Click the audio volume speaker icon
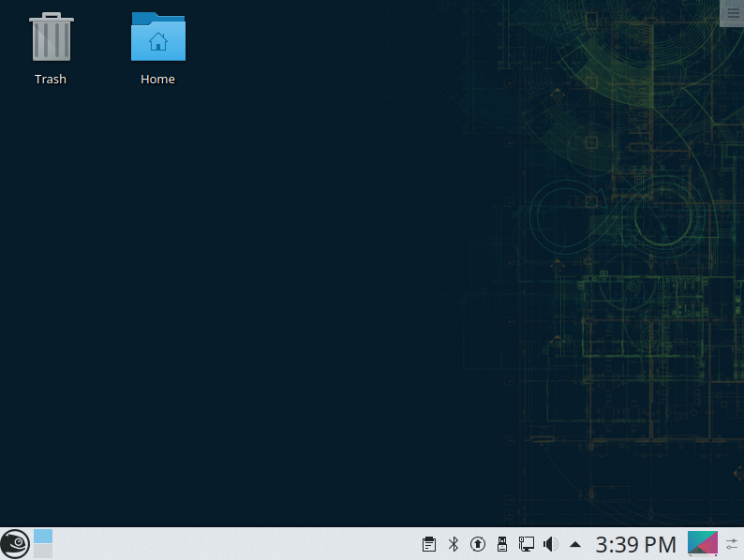Screen dimensions: 744x560 (551, 544)
